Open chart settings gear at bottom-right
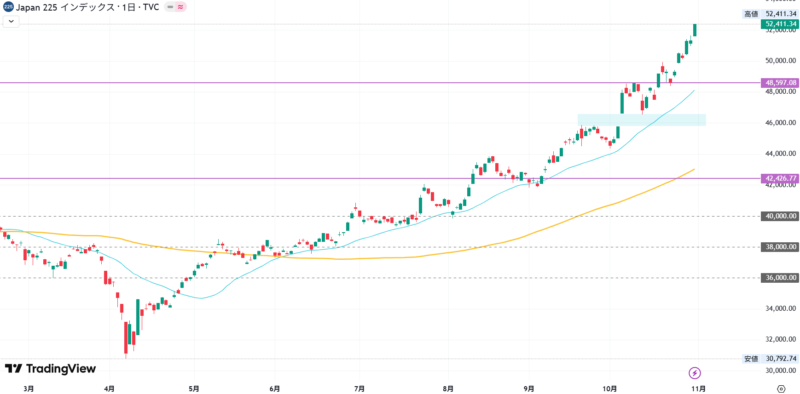The height and width of the screenshot is (394, 800). pos(782,388)
